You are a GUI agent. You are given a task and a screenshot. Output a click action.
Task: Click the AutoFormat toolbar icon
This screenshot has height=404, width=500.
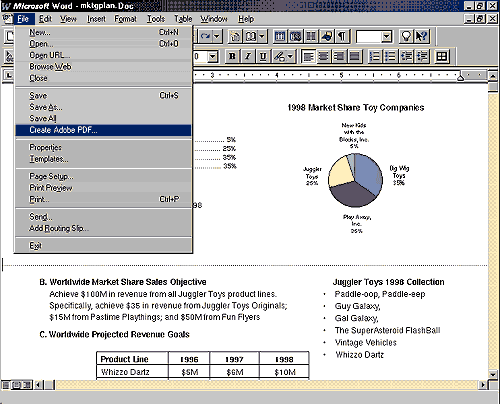tap(235, 36)
